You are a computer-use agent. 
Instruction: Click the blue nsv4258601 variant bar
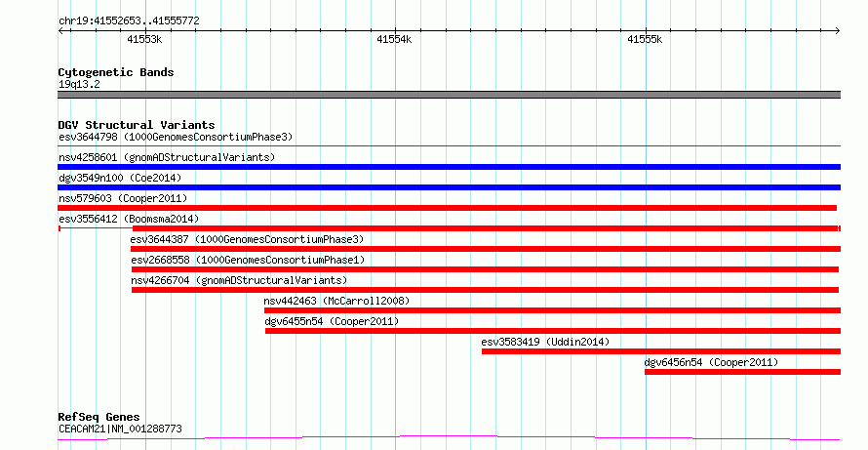[x=449, y=167]
